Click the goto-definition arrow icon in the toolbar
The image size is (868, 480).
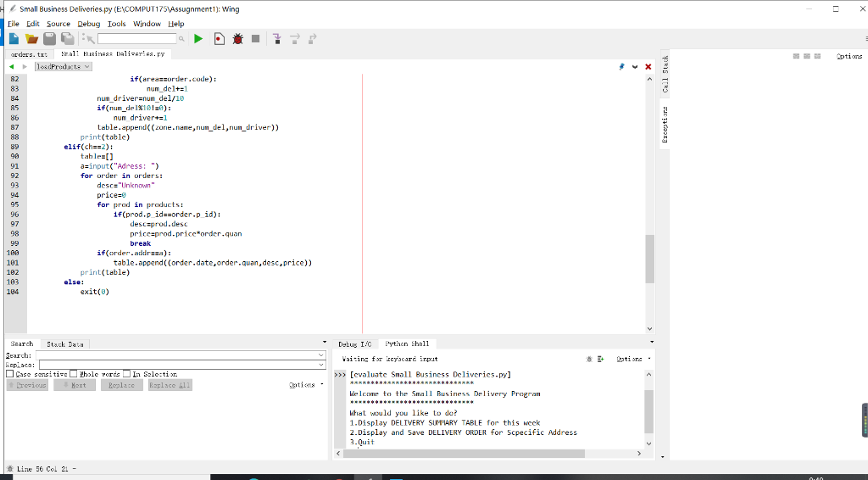(88, 39)
